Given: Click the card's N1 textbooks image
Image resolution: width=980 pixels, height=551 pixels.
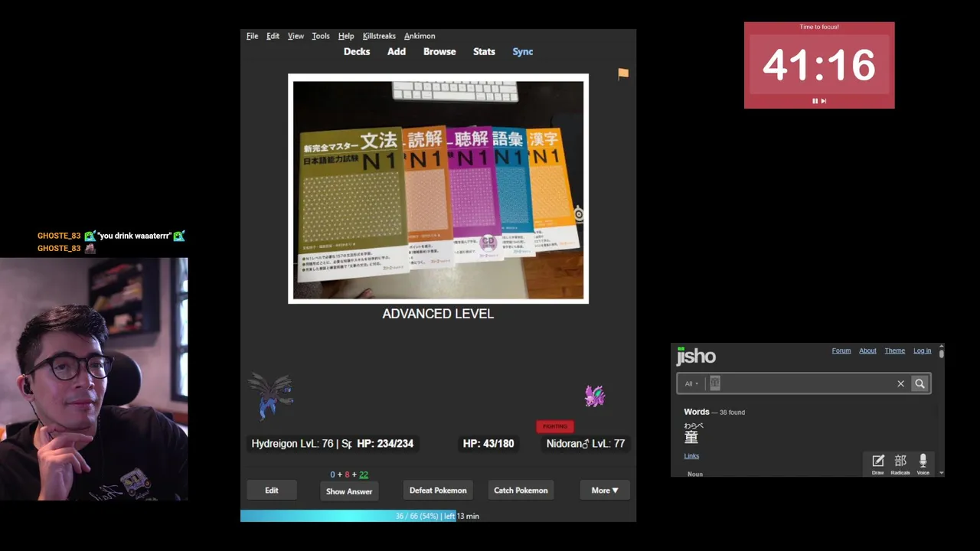Looking at the screenshot, I should [x=438, y=189].
